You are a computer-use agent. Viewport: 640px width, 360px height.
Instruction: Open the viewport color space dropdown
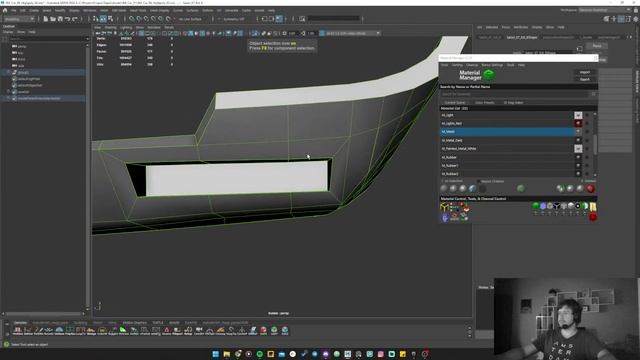(352, 33)
